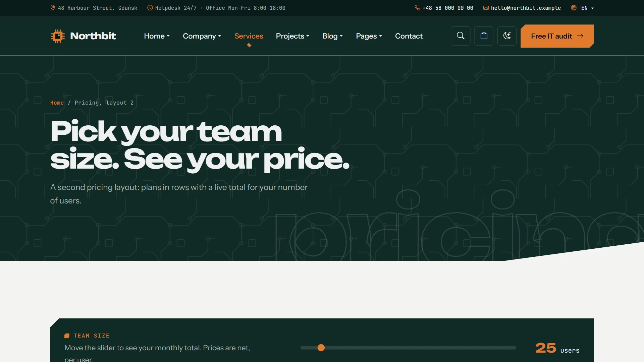Click the orange square icon beside TEAM SIZE
This screenshot has height=362, width=644.
(67, 336)
